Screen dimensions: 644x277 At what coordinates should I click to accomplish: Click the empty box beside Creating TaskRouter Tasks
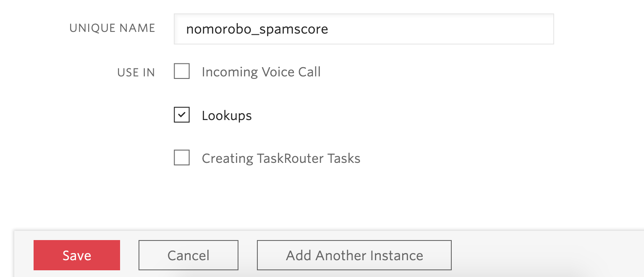point(182,158)
